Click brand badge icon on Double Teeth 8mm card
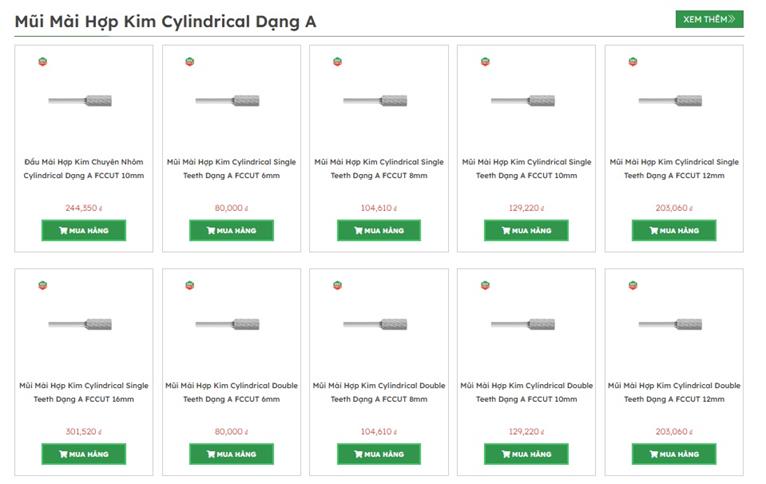The image size is (766, 484). [337, 286]
